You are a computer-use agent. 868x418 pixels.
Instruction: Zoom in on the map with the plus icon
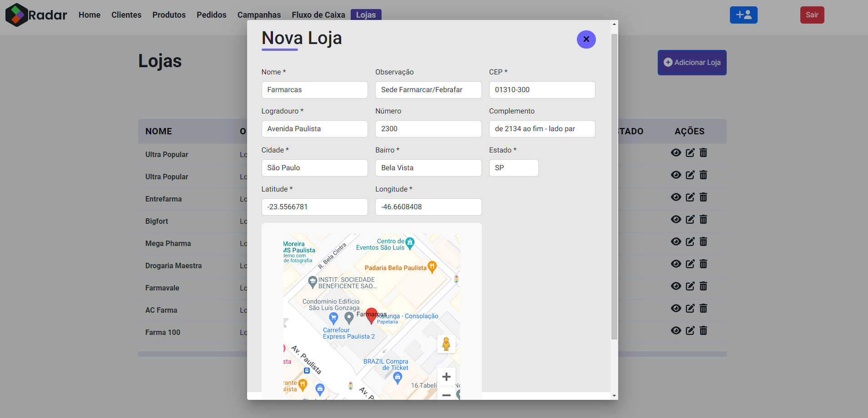pos(446,377)
